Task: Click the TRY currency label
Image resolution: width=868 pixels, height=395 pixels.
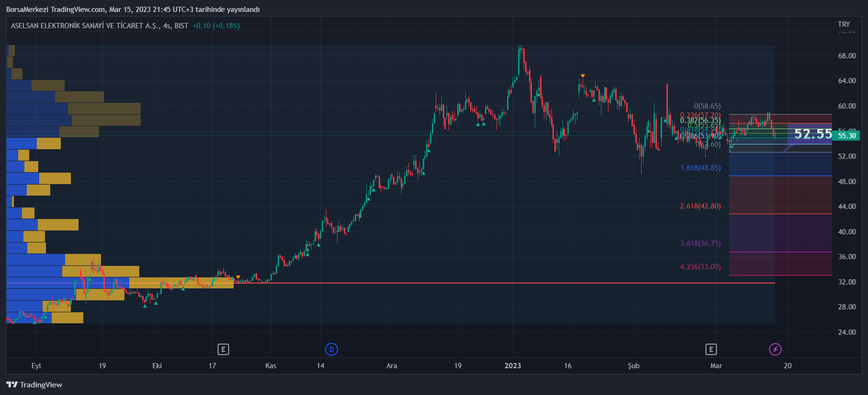Action: pos(844,24)
